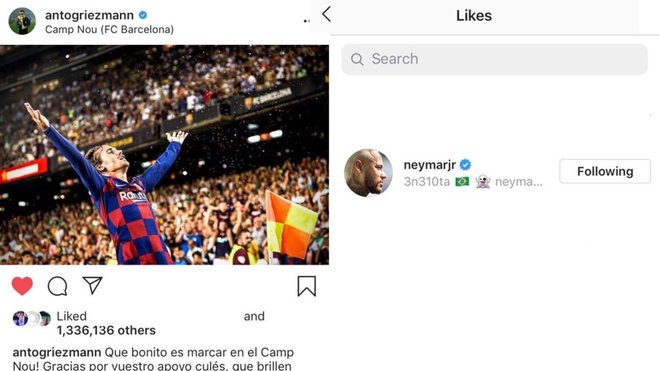This screenshot has width=660, height=371.
Task: Open antogriezmann's profile picture at top
Action: coord(22,21)
